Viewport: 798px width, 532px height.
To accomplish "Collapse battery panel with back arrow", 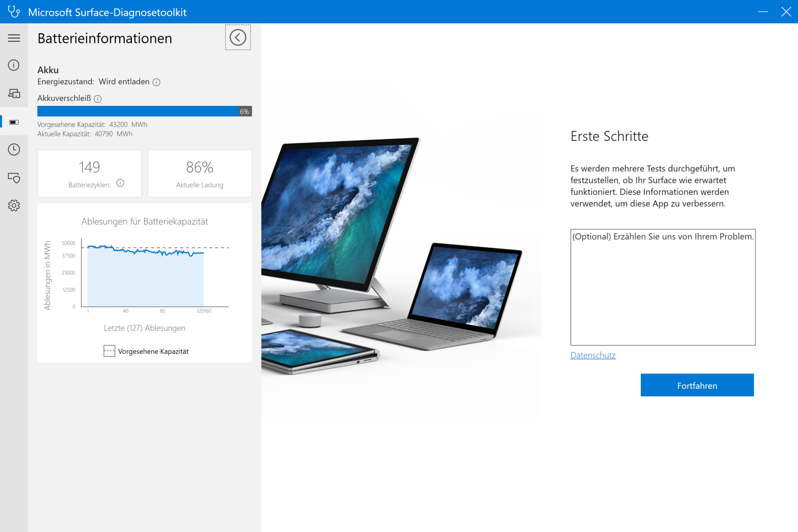I will coord(238,37).
